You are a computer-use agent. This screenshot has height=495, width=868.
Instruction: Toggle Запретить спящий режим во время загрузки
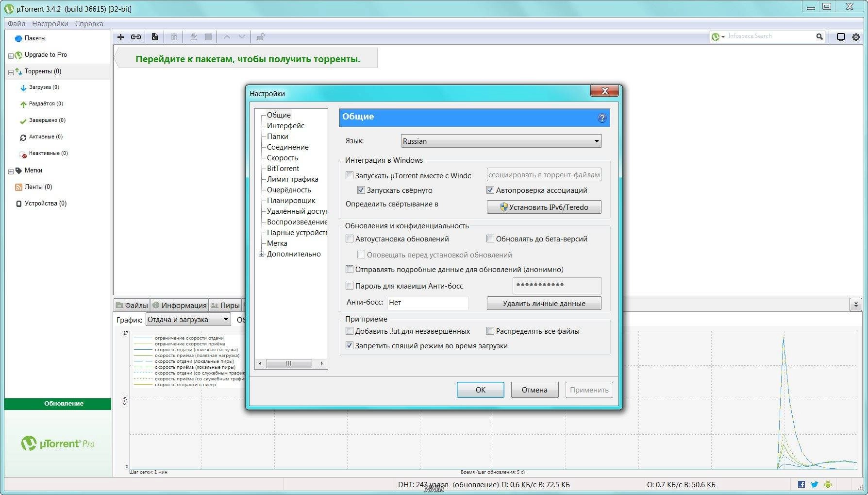(349, 345)
